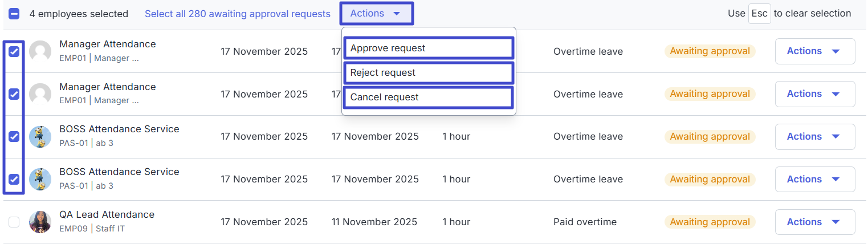868x248 pixels.
Task: Click QA Lead Attendance profile photo
Action: coord(40,222)
